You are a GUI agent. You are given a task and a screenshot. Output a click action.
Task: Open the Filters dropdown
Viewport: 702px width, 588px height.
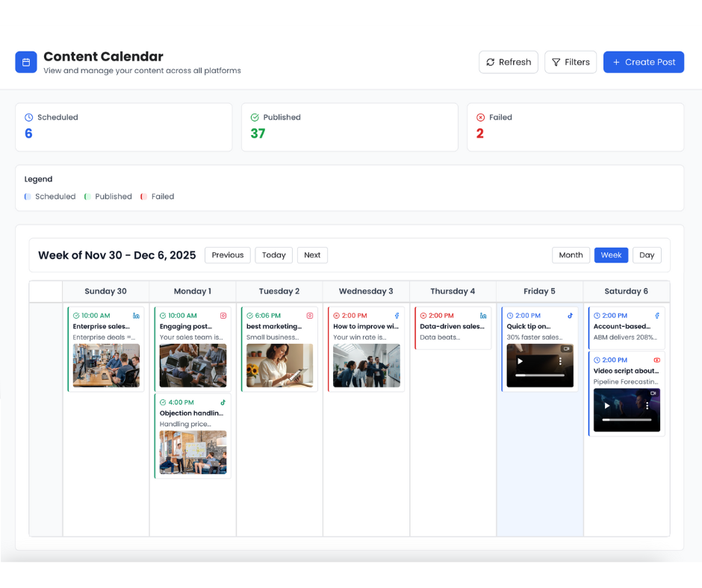571,62
